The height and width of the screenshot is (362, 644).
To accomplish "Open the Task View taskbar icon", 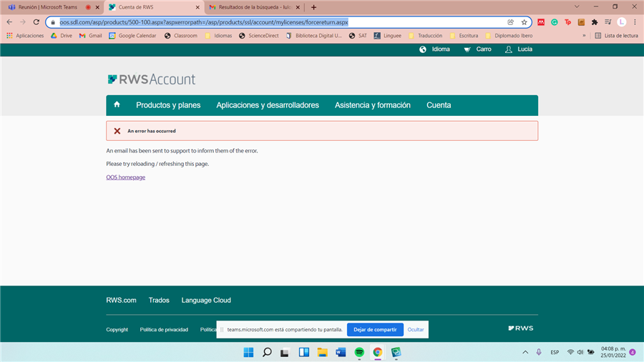I will tap(285, 352).
